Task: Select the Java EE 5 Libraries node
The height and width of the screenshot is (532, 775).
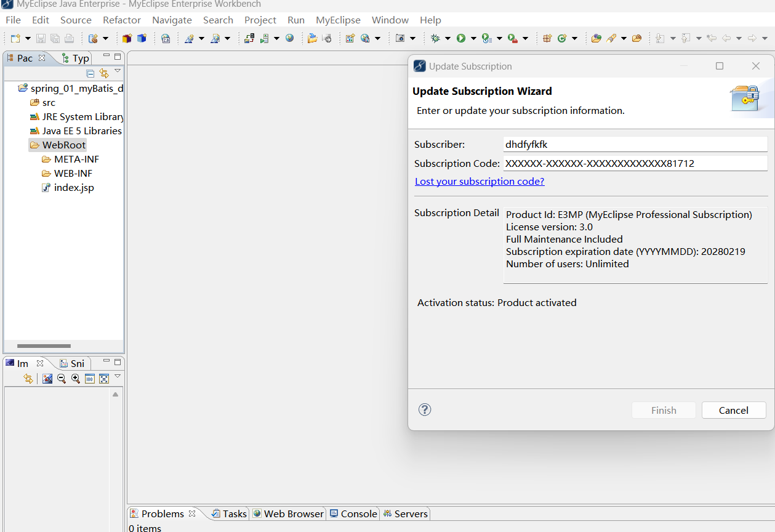Action: (x=76, y=131)
